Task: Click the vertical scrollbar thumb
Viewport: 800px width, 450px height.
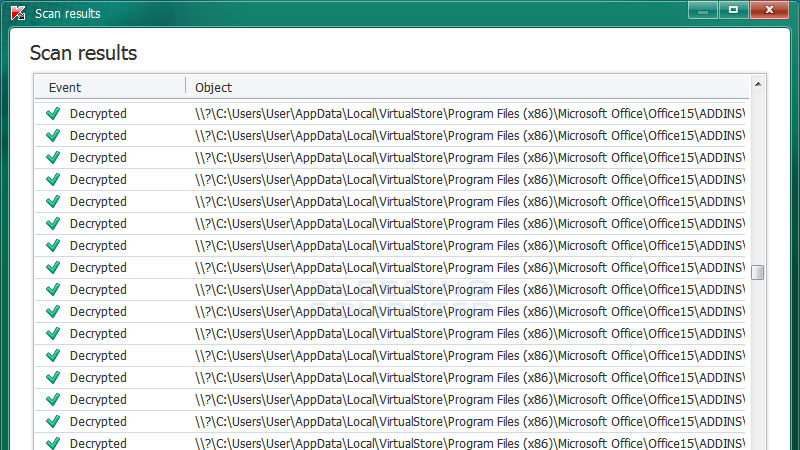Action: [x=758, y=272]
